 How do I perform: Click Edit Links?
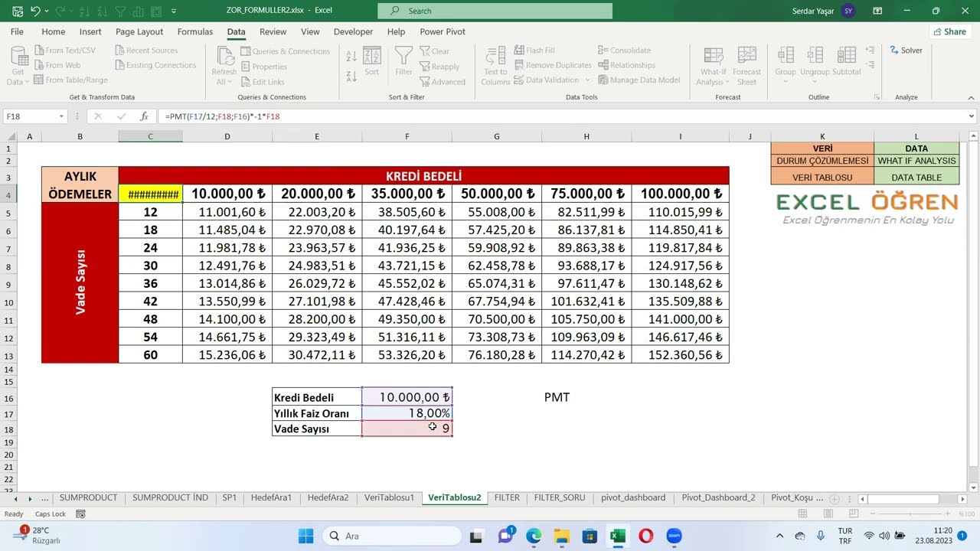pyautogui.click(x=263, y=82)
